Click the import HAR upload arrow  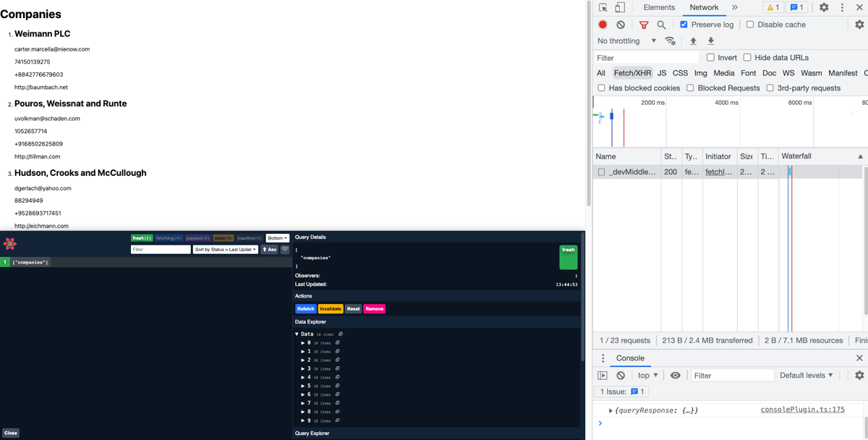[x=693, y=41]
